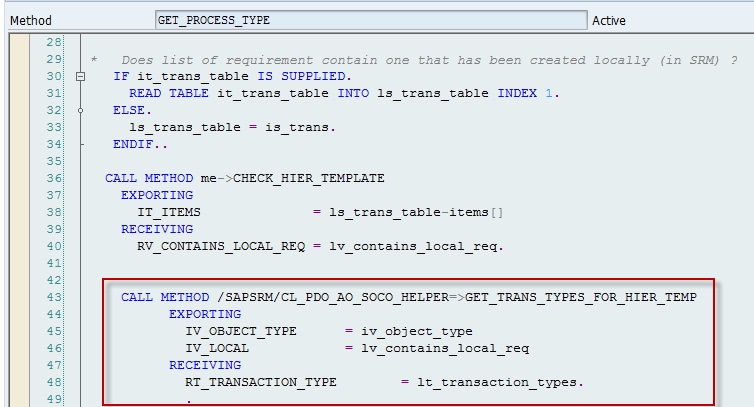This screenshot has height=407, width=754.
Task: Click 'RV_CONTAINS_LOCAL_REQ' parameter
Action: coord(221,247)
